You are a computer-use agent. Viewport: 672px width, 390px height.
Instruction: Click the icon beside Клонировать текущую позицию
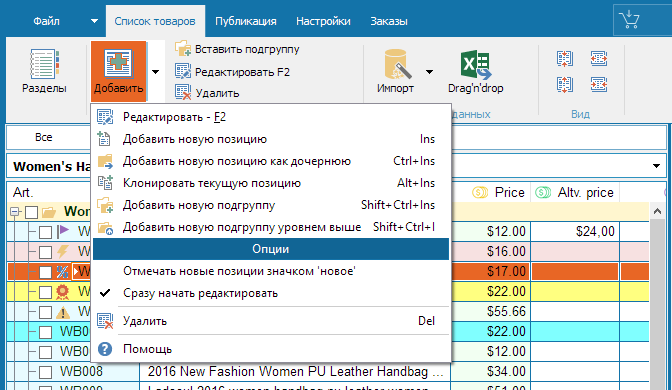coord(105,183)
